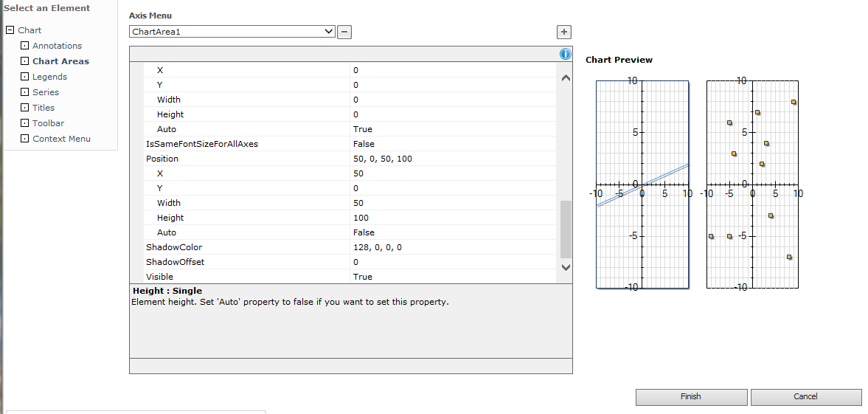Screen dimensions: 868x414
Task: Click the IsSameFontSizeForAllAxes False value
Action: (x=453, y=144)
